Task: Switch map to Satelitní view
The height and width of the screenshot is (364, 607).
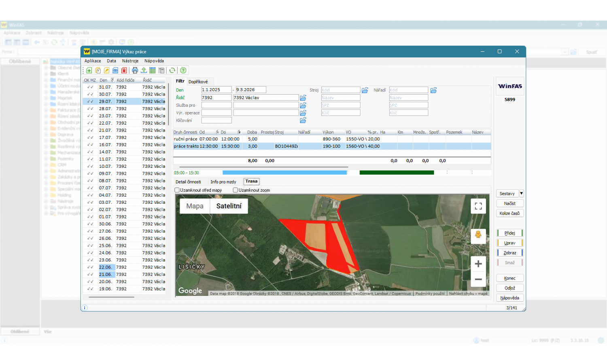Action: point(229,206)
